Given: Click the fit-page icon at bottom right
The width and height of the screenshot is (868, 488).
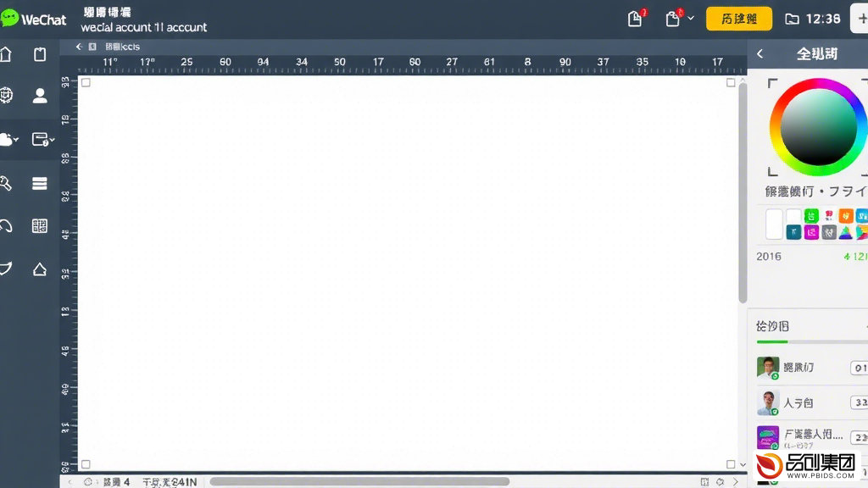Looking at the screenshot, I should click(x=704, y=482).
